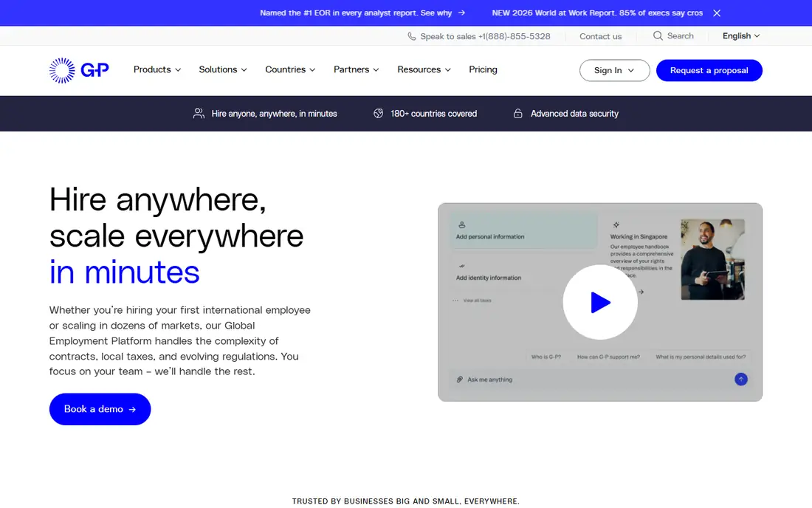
Task: Click the person icon above Add personal information
Action: (462, 224)
